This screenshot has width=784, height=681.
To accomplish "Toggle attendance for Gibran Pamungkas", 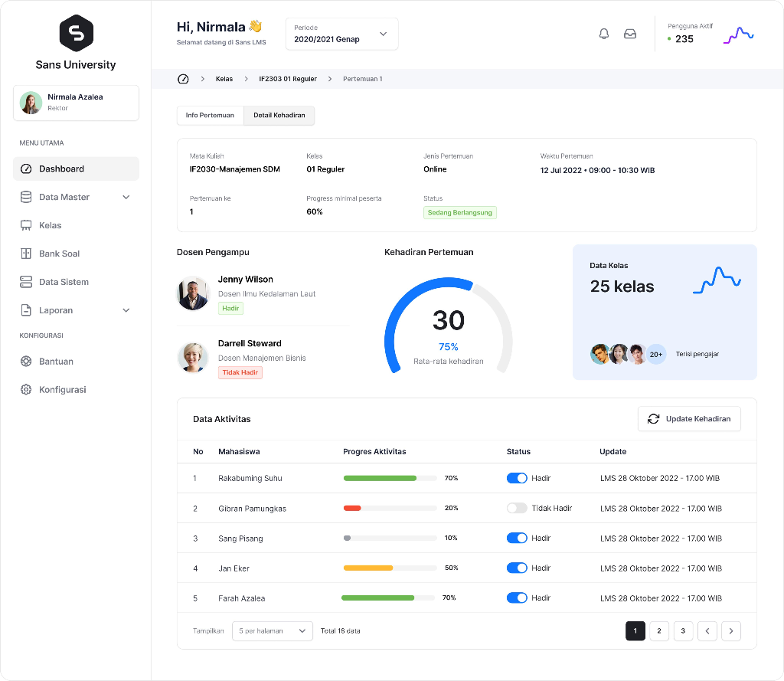I will [517, 509].
